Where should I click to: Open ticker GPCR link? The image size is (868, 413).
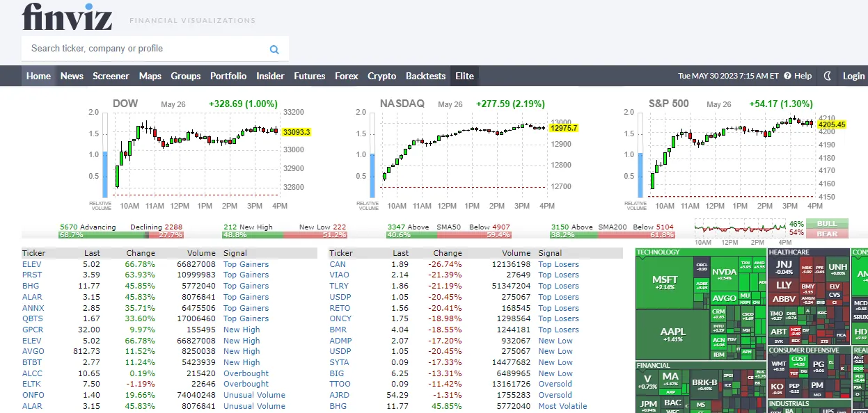click(33, 330)
